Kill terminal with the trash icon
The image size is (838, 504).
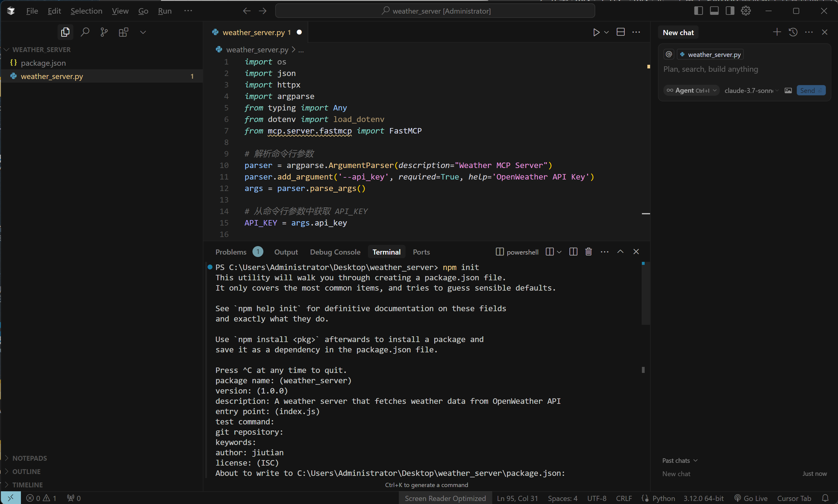(x=589, y=252)
